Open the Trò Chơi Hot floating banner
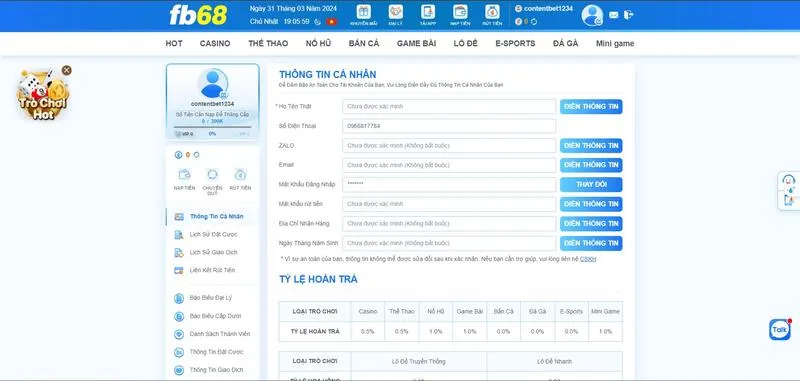The height and width of the screenshot is (381, 800). click(42, 96)
